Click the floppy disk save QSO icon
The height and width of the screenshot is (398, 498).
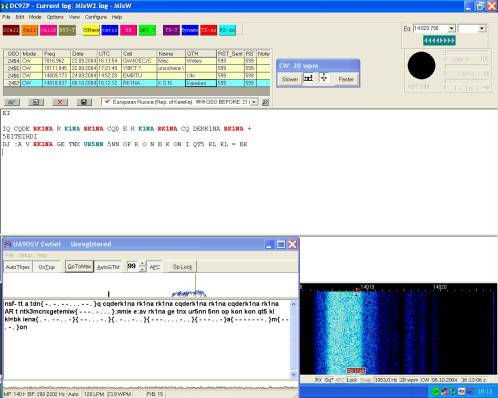pos(84,102)
